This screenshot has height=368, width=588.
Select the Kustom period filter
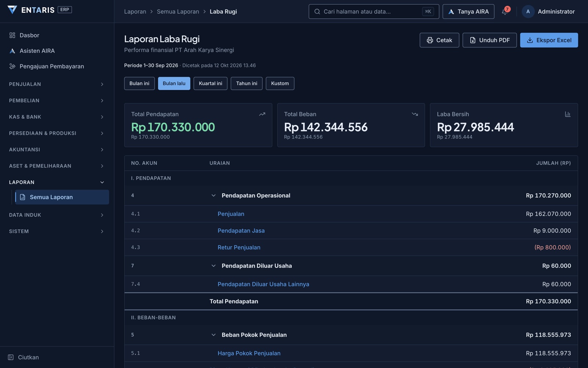coord(280,84)
